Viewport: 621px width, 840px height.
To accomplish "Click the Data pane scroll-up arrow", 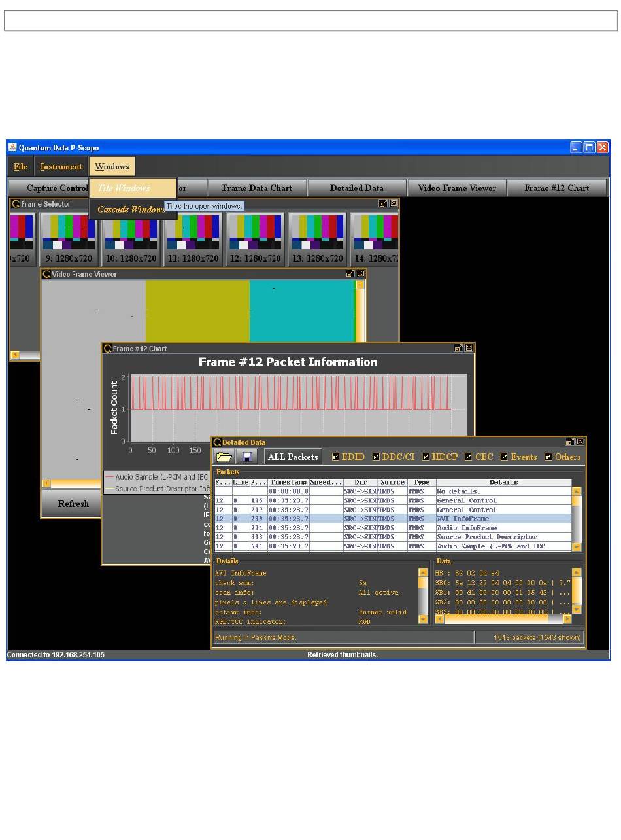I will pos(577,572).
